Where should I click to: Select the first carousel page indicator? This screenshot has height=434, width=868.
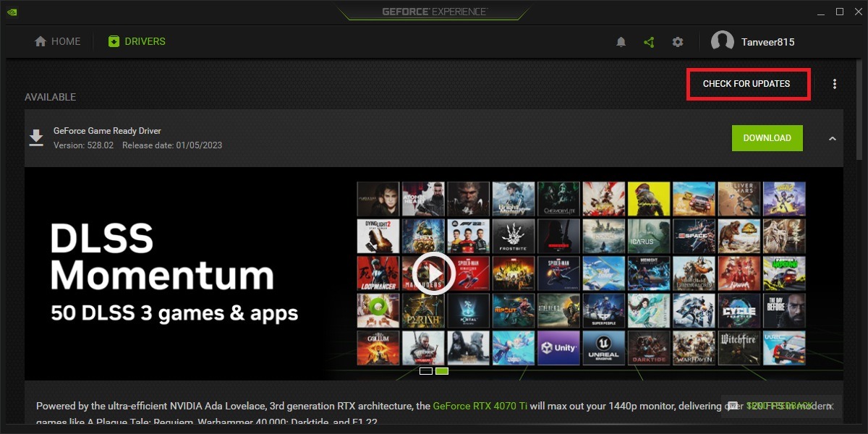coord(425,370)
